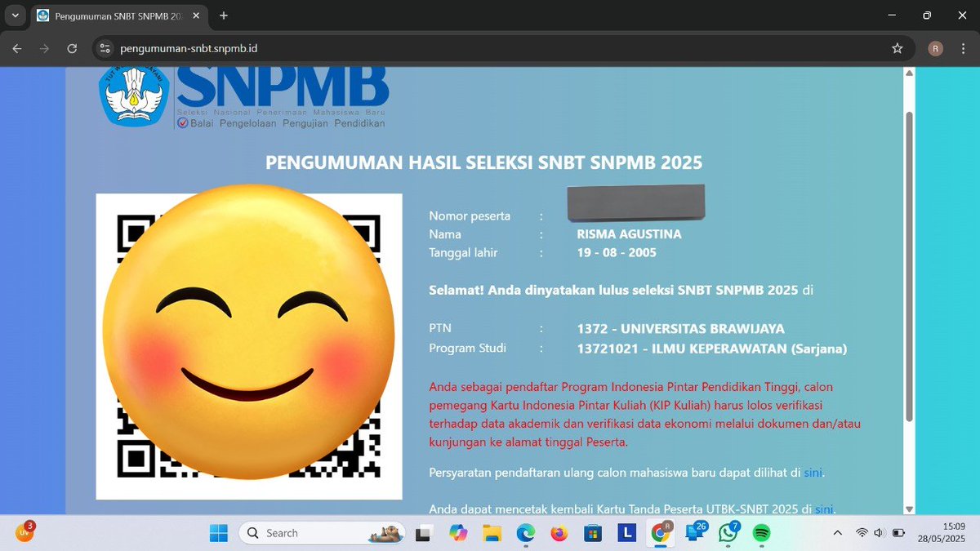Go back in Chrome
The height and width of the screenshot is (551, 980).
click(17, 48)
